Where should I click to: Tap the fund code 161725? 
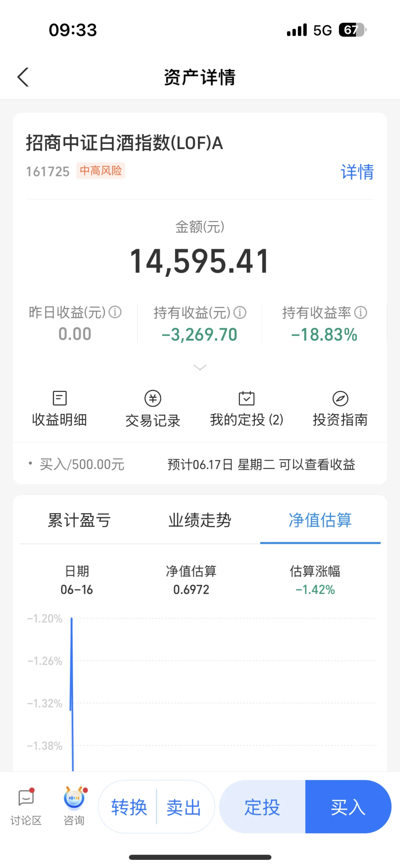tap(48, 172)
